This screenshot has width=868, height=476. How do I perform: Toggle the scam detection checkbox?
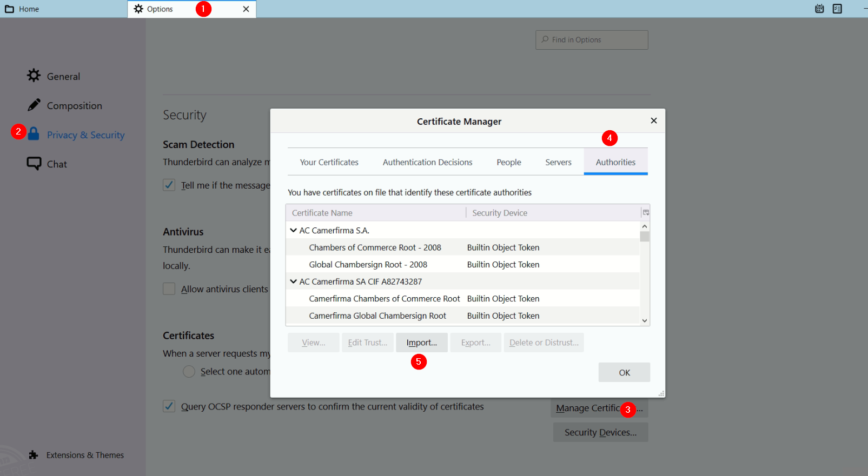pos(169,185)
